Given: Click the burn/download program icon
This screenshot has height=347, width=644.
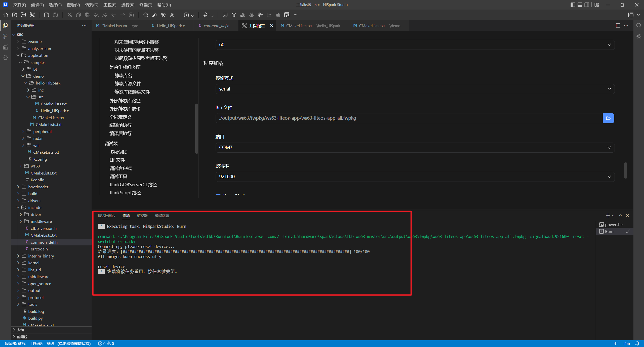Looking at the screenshot, I should click(186, 15).
